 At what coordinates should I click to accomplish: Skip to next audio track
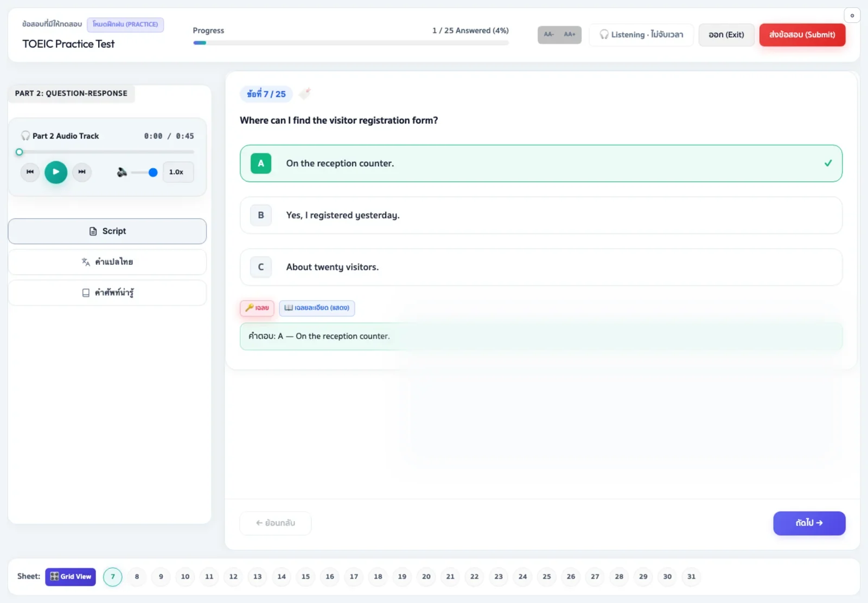[x=82, y=172]
